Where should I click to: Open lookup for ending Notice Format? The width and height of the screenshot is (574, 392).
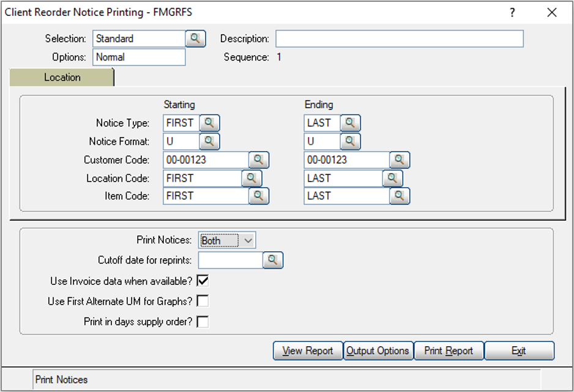pyautogui.click(x=350, y=141)
